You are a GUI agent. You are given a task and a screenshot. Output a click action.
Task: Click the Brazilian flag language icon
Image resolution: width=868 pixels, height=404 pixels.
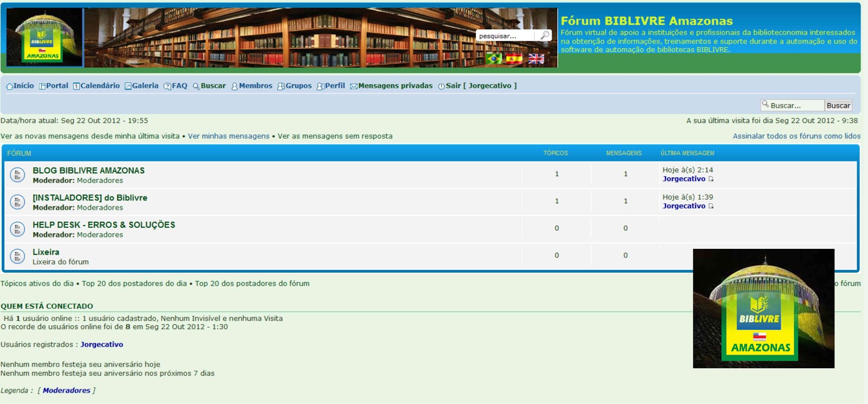pyautogui.click(x=494, y=59)
